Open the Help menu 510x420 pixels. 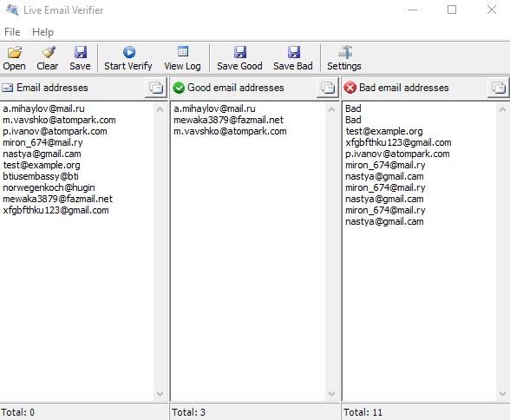point(43,32)
